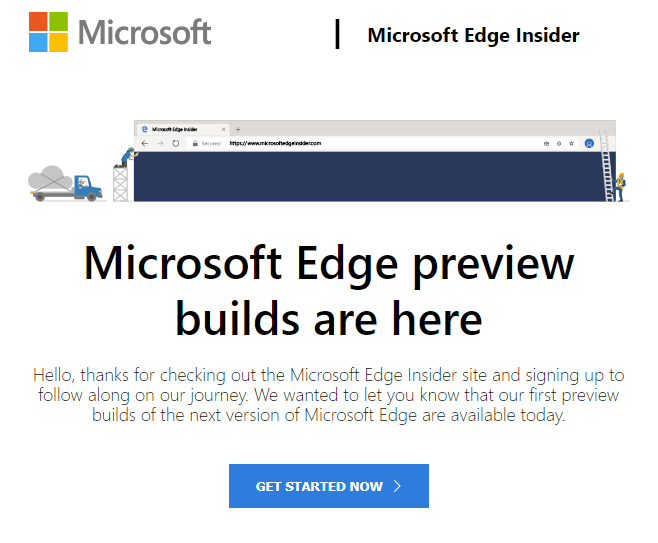The width and height of the screenshot is (658, 543).
Task: Click the Edge logo on the tab
Action: click(x=145, y=129)
